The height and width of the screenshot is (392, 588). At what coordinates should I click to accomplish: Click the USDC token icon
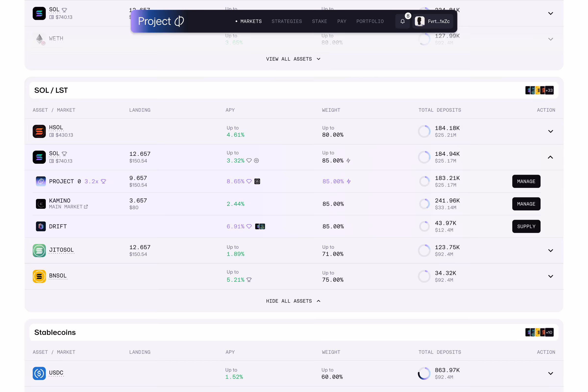point(39,373)
